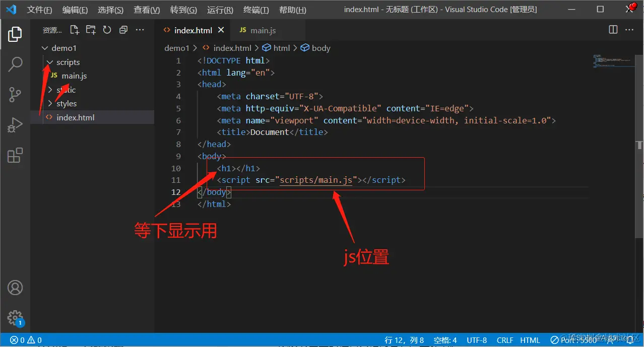Viewport: 644px width, 347px height.
Task: Open the 选择(S) menu
Action: [x=110, y=10]
